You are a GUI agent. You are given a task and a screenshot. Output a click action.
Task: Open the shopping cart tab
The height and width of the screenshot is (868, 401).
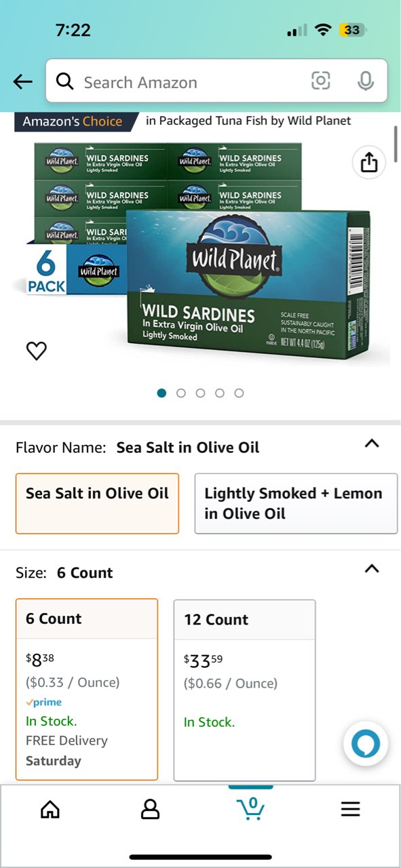point(250,809)
